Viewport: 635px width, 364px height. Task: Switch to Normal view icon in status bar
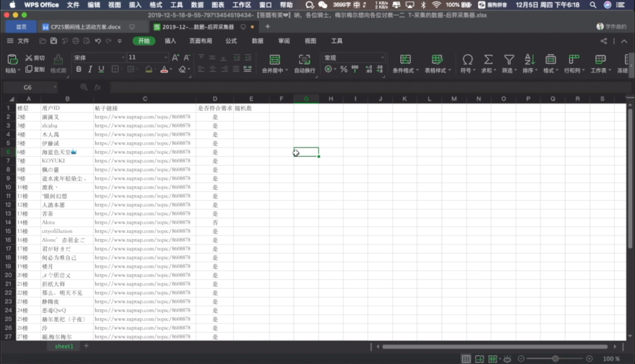(x=466, y=359)
